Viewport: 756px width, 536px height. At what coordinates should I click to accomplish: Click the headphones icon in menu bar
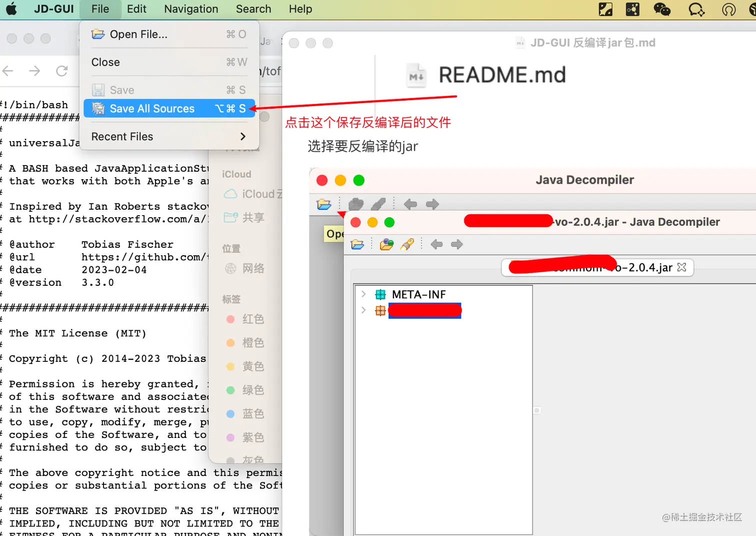pos(729,9)
